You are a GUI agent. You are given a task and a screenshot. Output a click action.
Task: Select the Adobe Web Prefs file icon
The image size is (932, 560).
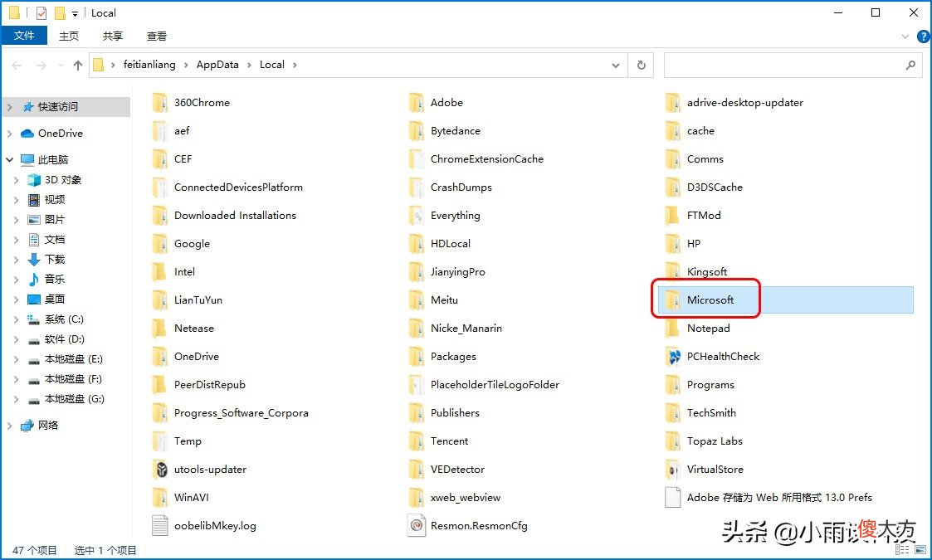pyautogui.click(x=673, y=497)
